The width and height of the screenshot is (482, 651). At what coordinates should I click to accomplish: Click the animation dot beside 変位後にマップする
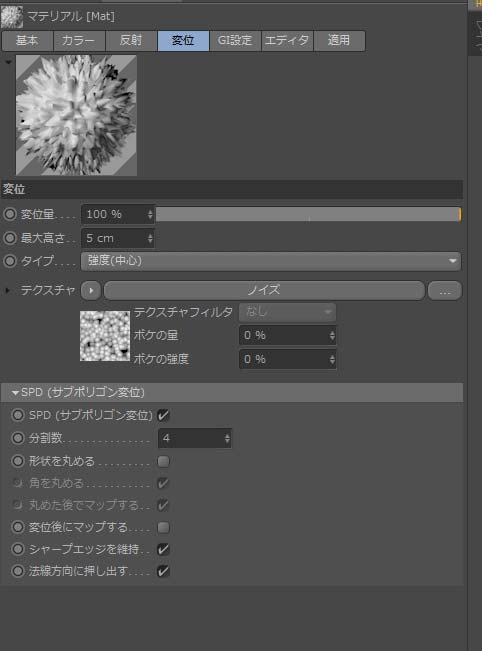click(18, 527)
